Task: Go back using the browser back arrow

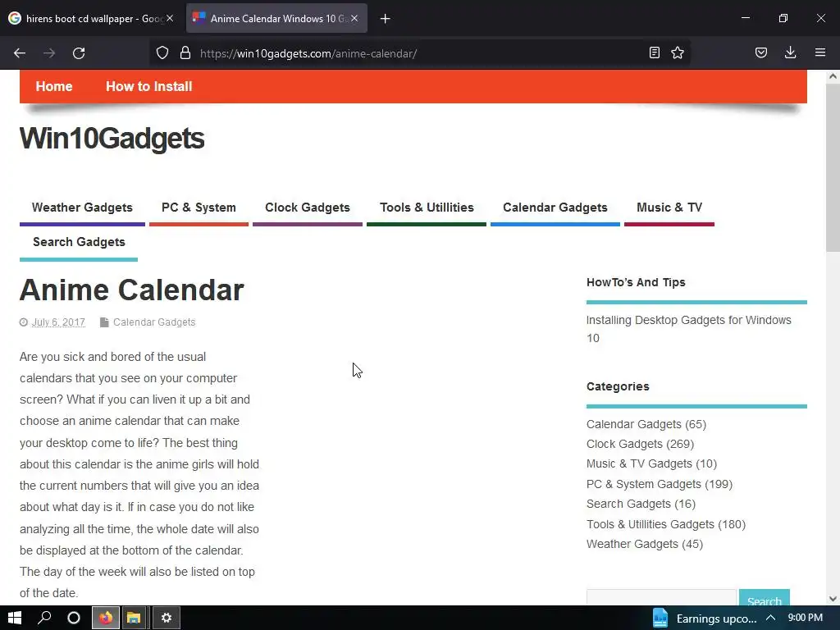Action: point(20,53)
